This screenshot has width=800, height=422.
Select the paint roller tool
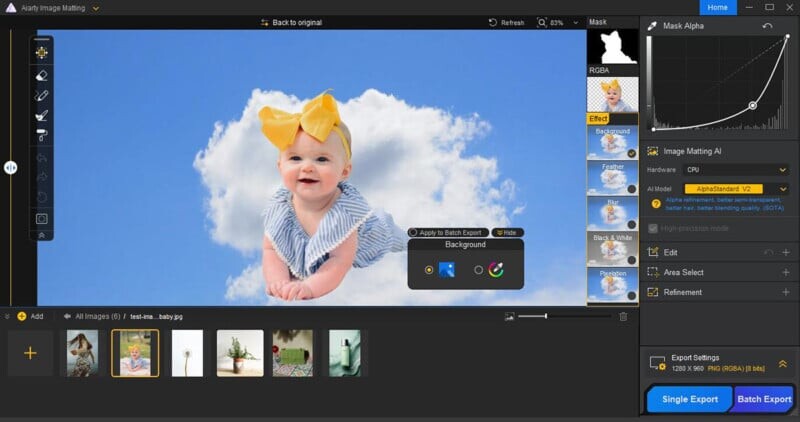coord(41,136)
